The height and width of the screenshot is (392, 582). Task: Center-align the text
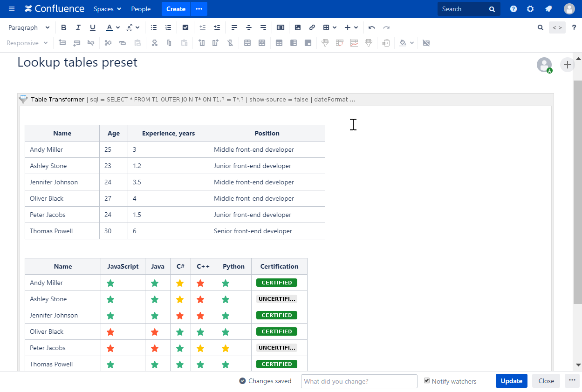tap(249, 28)
